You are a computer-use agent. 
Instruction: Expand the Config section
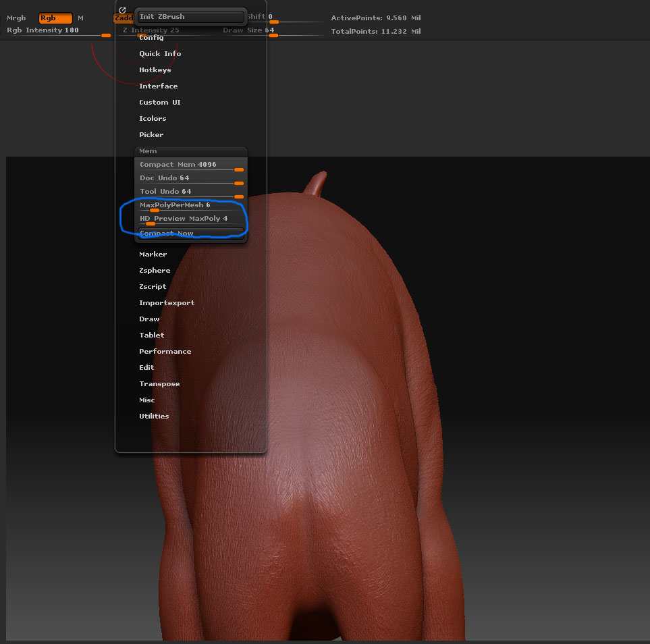[x=151, y=37]
